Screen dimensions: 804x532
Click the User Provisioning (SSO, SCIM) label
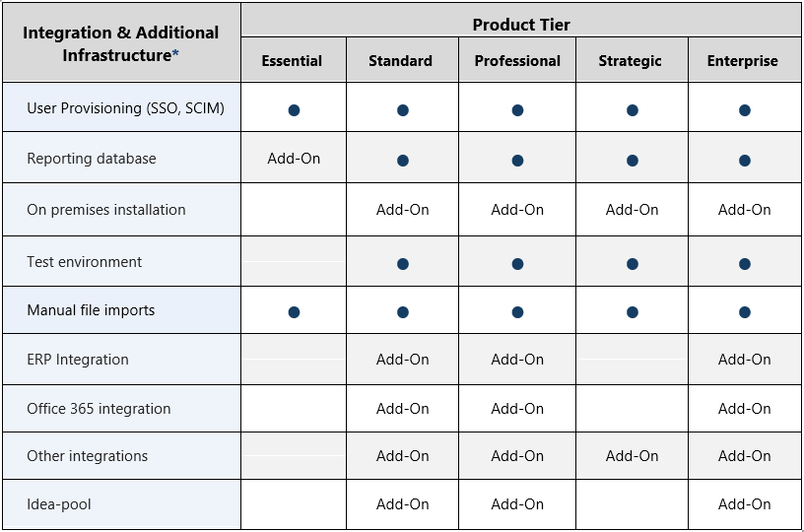click(x=125, y=108)
